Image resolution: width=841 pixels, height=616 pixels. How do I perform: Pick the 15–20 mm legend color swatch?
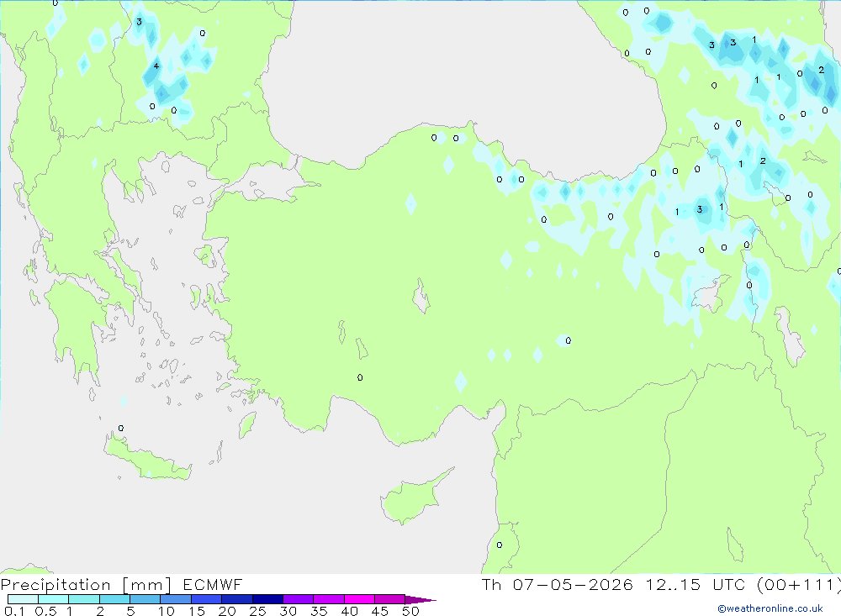click(207, 599)
